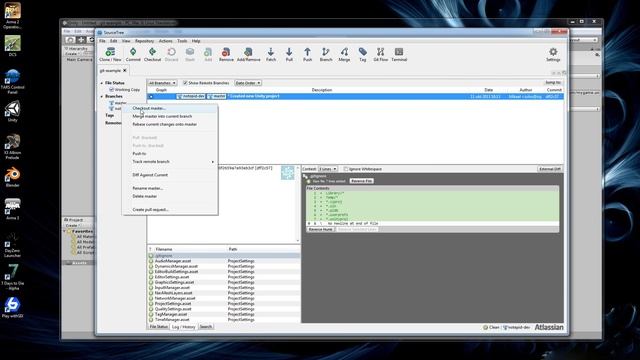This screenshot has width=640, height=360.
Task: Open the Actions menu
Action: (165, 41)
